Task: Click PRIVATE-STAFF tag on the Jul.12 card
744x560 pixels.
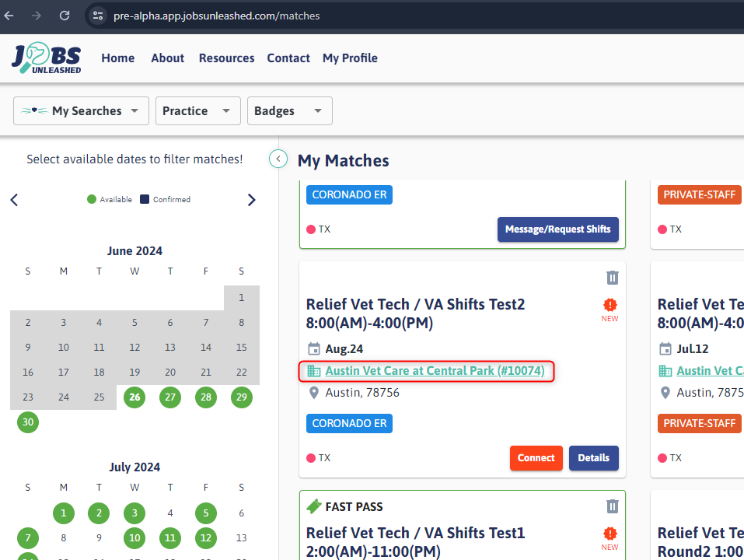Action: coord(700,423)
